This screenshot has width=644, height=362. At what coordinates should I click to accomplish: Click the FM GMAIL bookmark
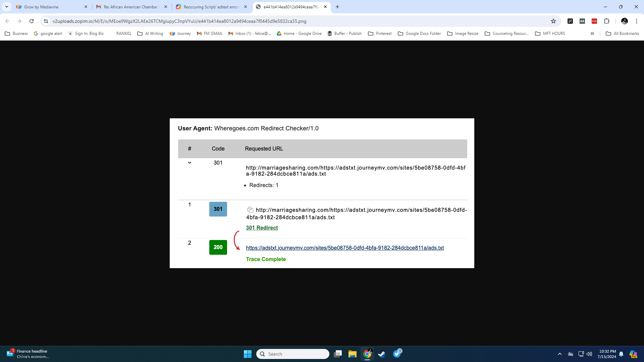pos(210,34)
